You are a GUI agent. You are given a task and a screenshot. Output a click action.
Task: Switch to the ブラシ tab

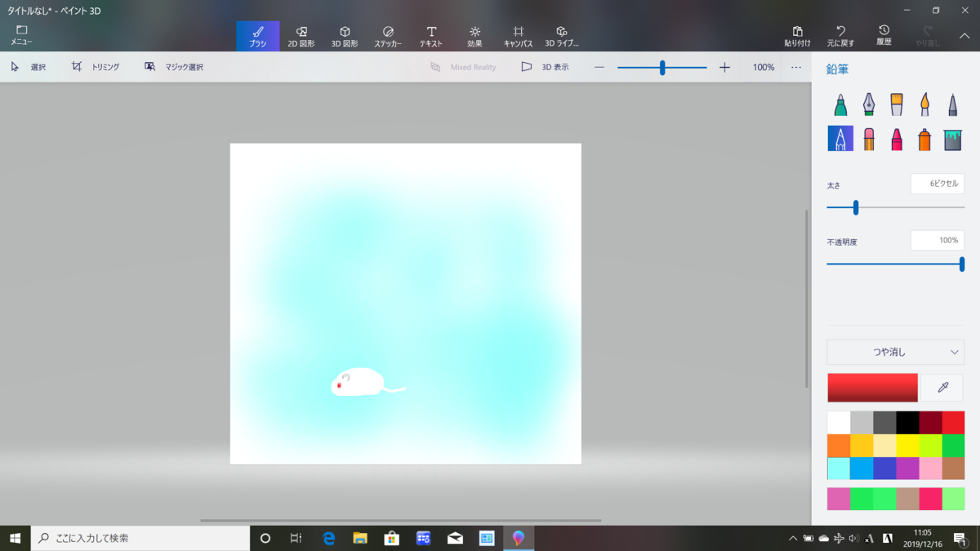coord(258,36)
